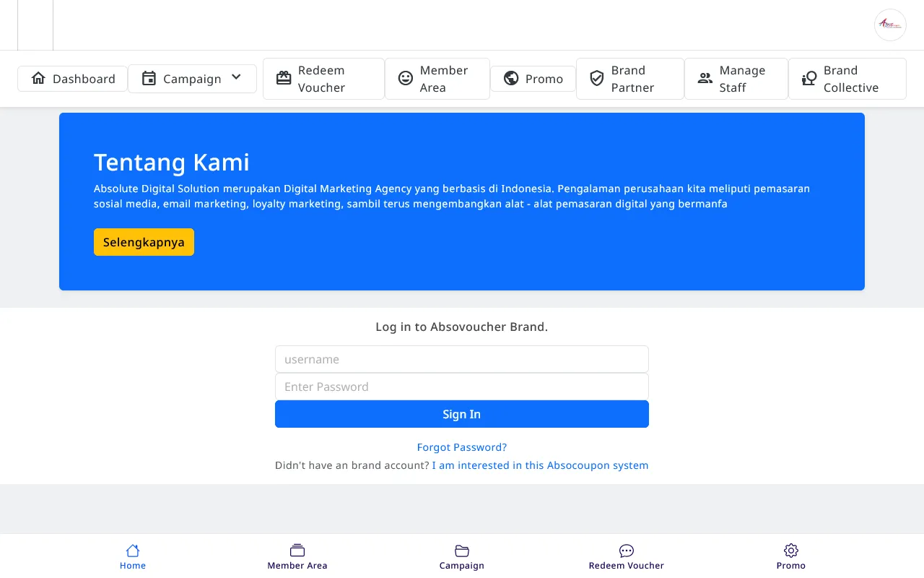This screenshot has height=578, width=924.
Task: Click the calendar icon beside Campaign
Action: (x=149, y=79)
